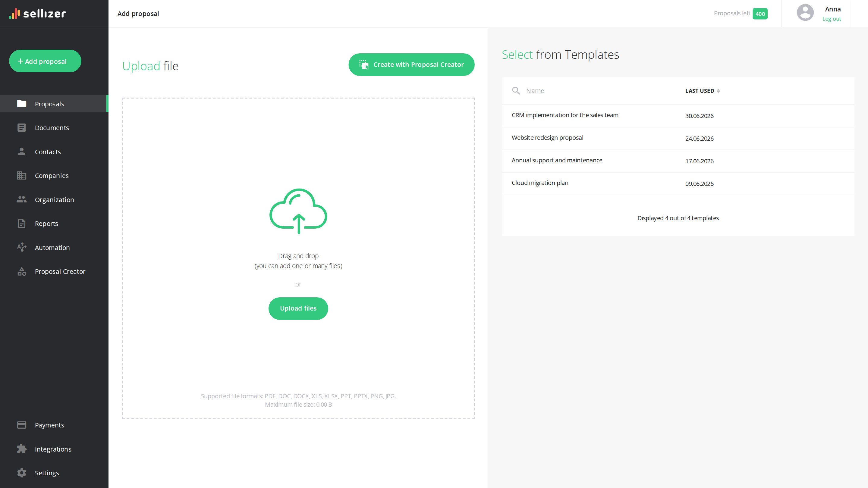The image size is (868, 488).
Task: Open Proposal Creator from sidebar
Action: click(x=54, y=271)
